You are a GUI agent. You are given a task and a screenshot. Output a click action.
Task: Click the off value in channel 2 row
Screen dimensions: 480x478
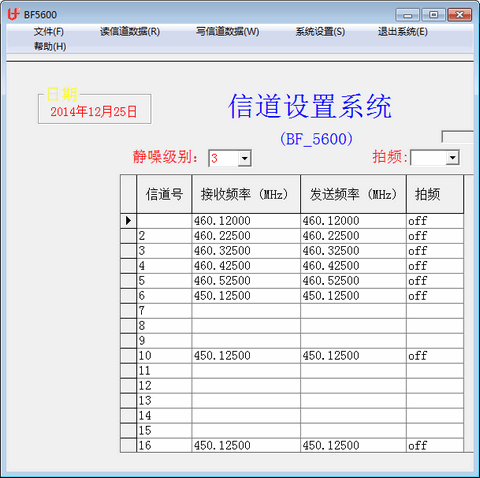[x=435, y=236]
